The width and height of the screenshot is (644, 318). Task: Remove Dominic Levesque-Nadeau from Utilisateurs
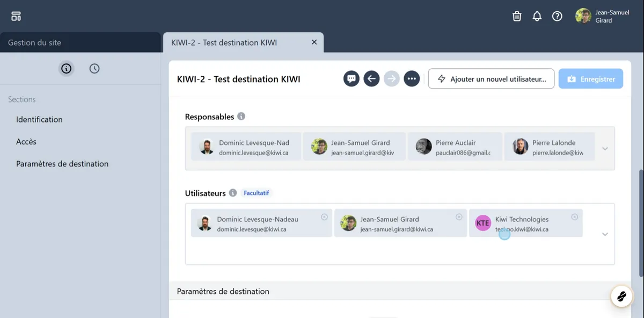324,217
